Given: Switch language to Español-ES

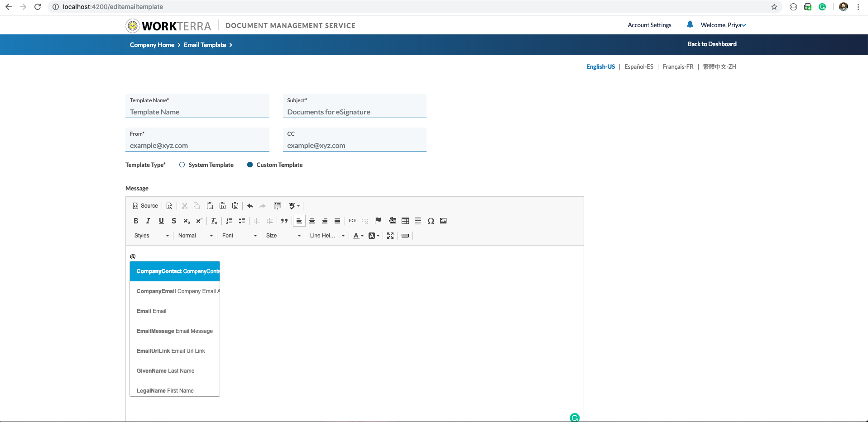Looking at the screenshot, I should coord(638,66).
